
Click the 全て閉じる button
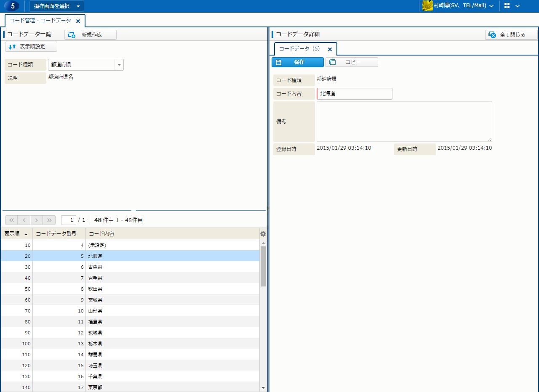[511, 35]
